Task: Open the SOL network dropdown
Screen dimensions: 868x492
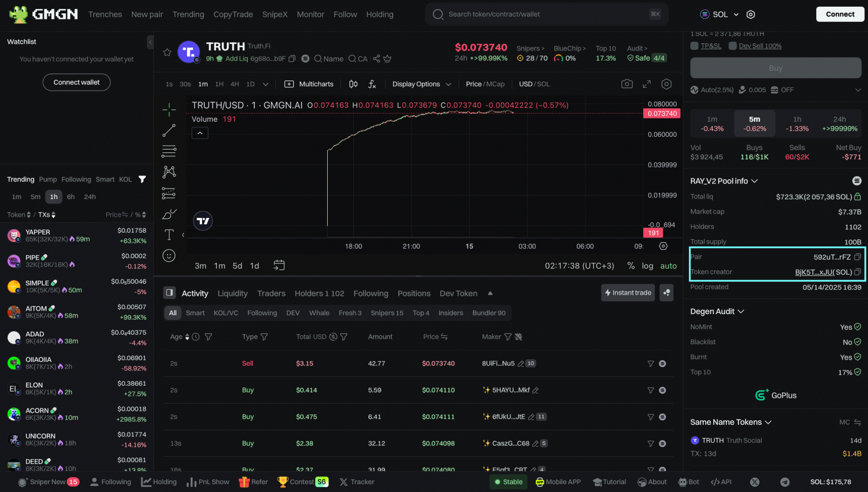Action: pyautogui.click(x=719, y=14)
